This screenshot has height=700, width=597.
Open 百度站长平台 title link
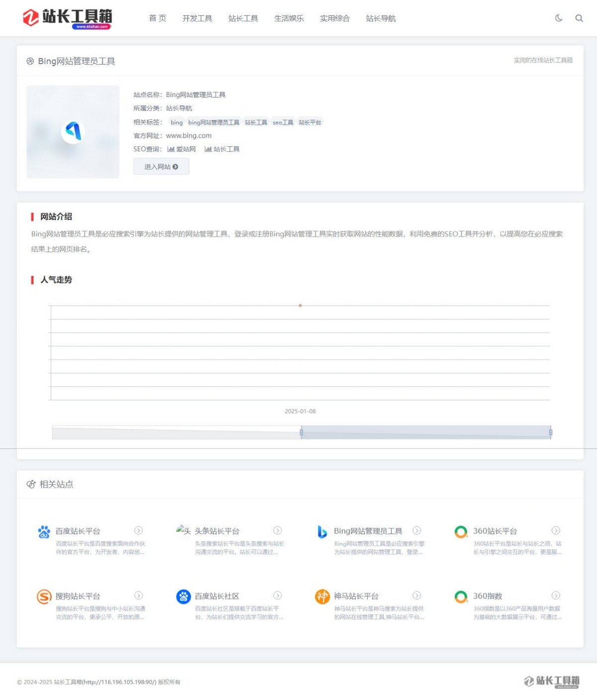click(78, 531)
